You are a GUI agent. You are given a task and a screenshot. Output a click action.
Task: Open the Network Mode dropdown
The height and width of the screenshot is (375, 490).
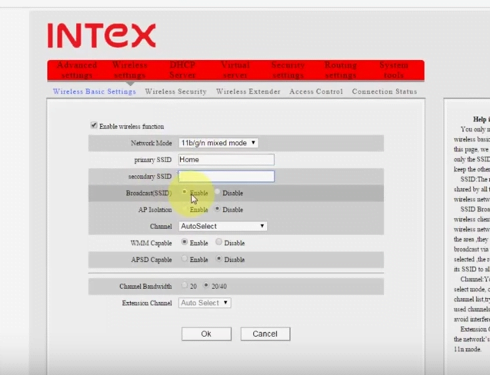(x=218, y=143)
